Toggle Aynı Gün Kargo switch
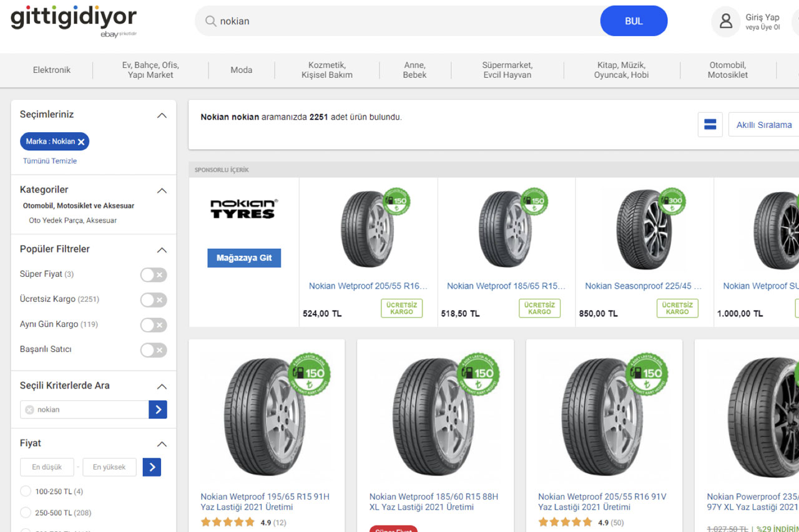Image resolution: width=799 pixels, height=532 pixels. coord(154,325)
